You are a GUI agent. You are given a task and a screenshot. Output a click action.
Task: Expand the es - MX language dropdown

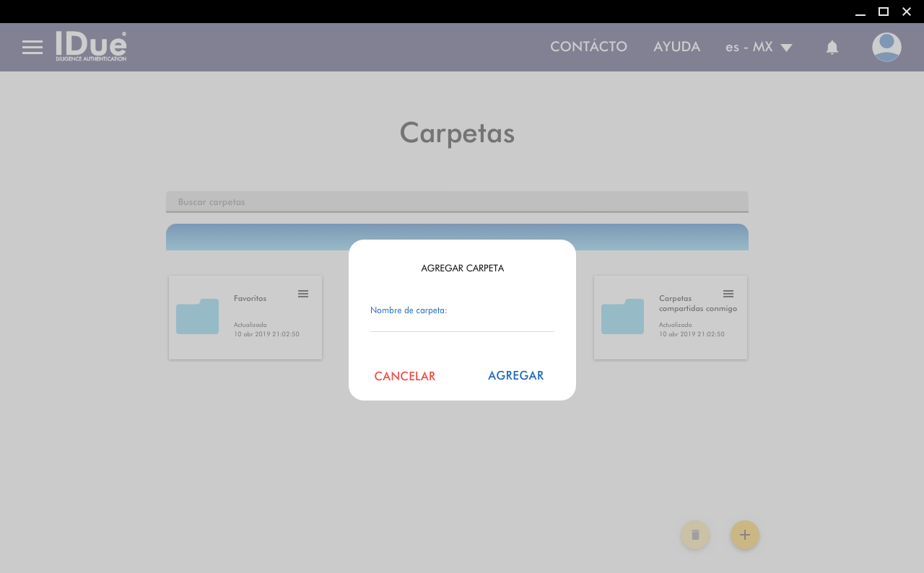[x=759, y=47]
